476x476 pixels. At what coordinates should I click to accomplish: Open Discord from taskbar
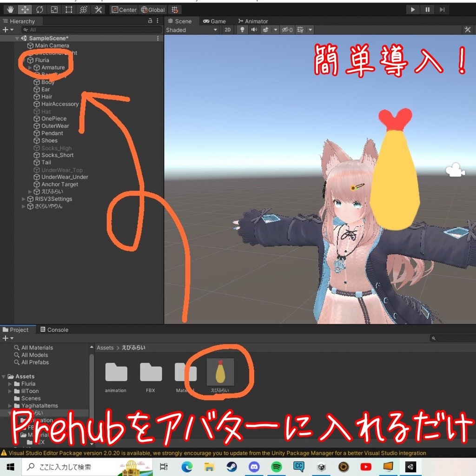click(254, 467)
